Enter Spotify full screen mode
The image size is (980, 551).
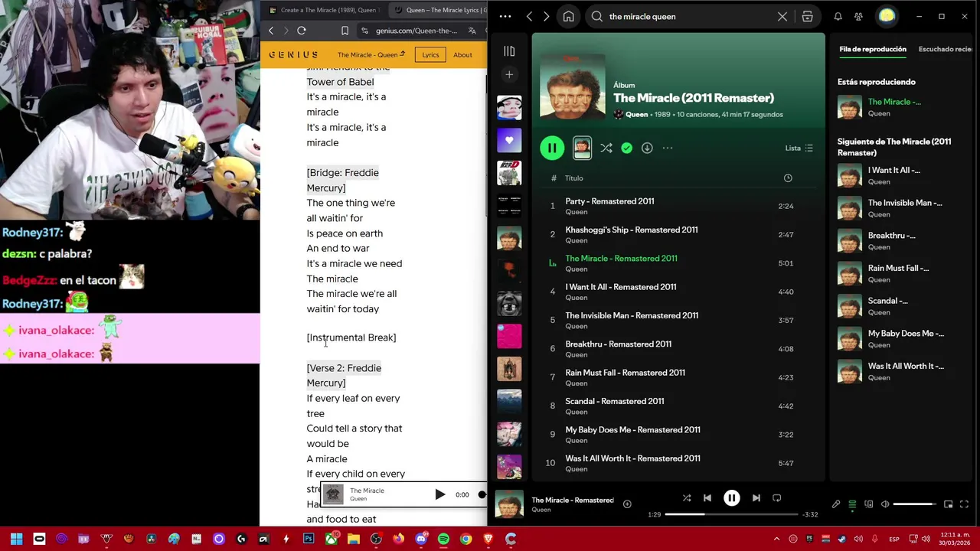(x=964, y=504)
